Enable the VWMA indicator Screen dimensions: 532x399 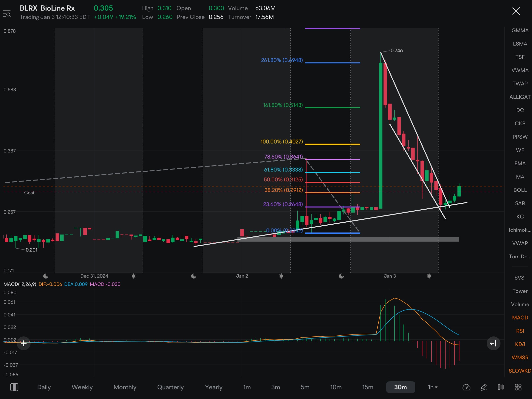click(520, 70)
